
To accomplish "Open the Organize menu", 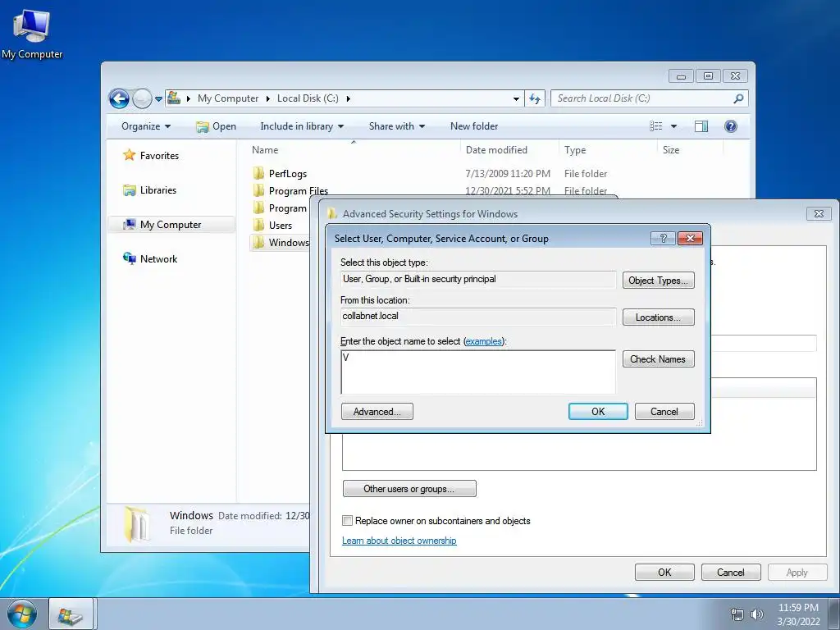I will [x=146, y=126].
